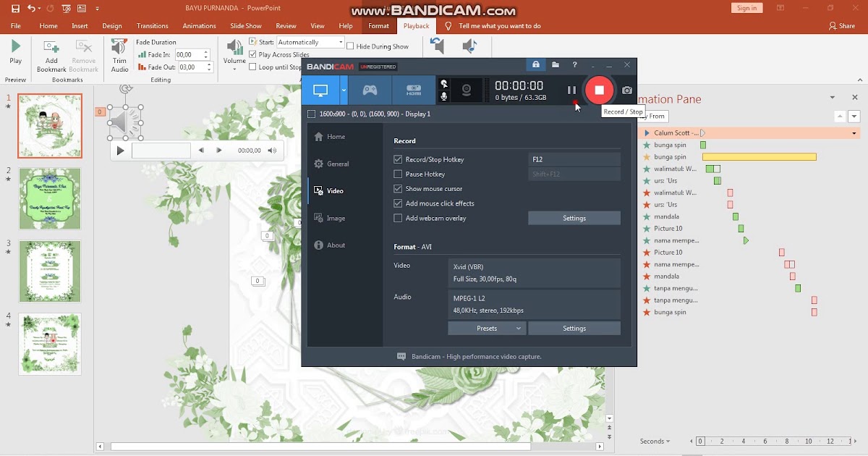Enable the Pause Hotkey checkbox

pyautogui.click(x=398, y=174)
